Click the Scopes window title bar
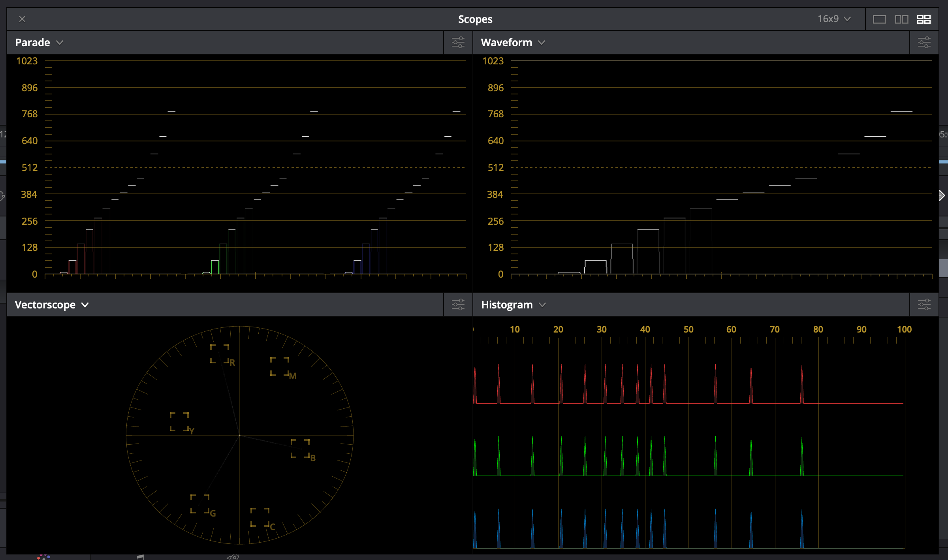Viewport: 948px width, 560px height. point(475,19)
